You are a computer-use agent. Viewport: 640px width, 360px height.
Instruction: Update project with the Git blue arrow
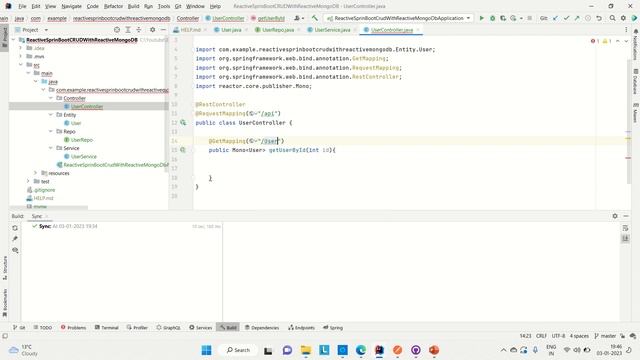coord(556,18)
